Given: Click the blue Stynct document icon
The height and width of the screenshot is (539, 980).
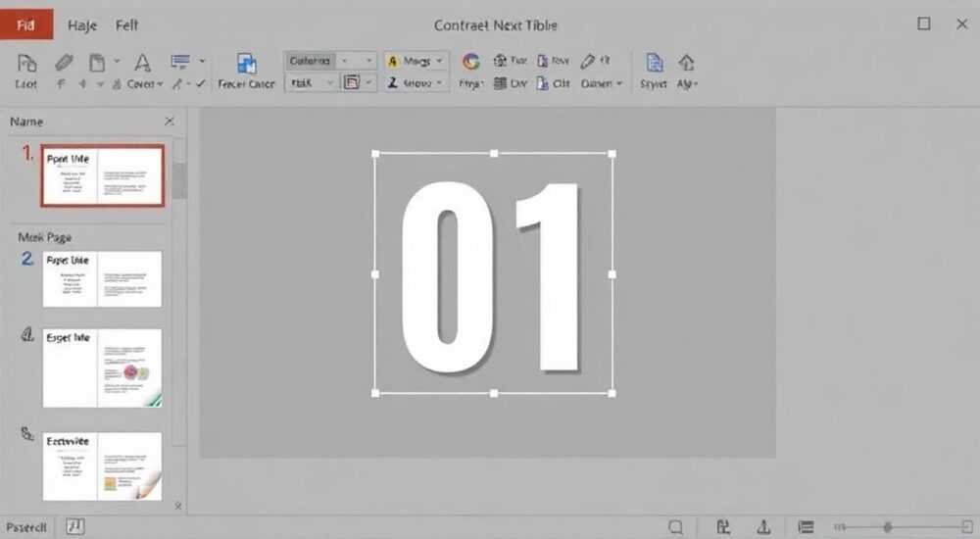Looking at the screenshot, I should [655, 63].
